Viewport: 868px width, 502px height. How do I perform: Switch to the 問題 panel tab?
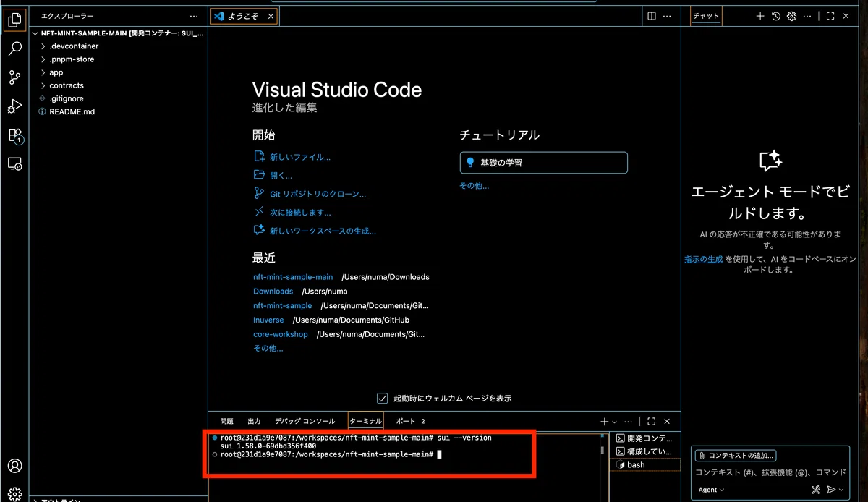pyautogui.click(x=226, y=421)
